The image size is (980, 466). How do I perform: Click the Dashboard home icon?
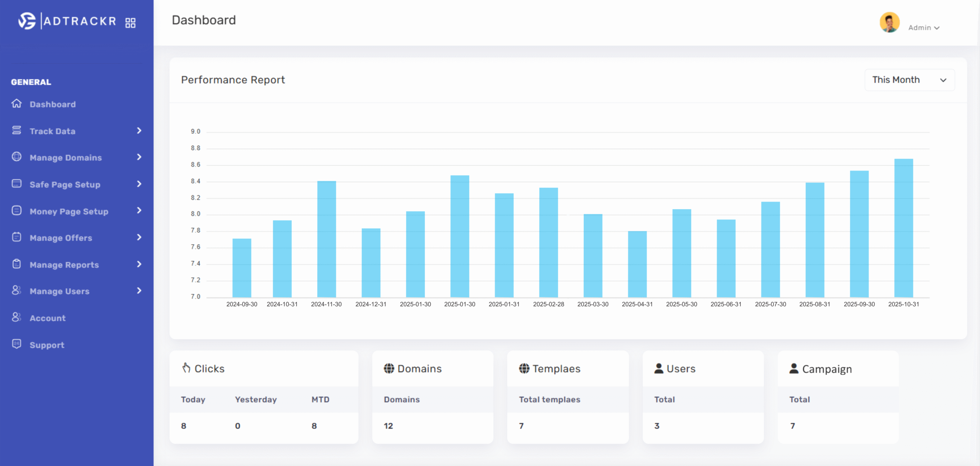(16, 103)
